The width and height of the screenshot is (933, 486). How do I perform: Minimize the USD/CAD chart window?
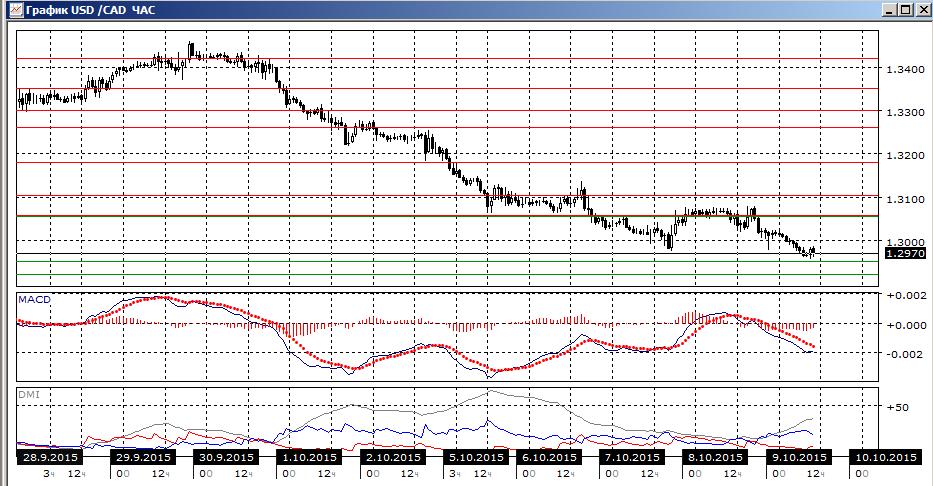887,10
